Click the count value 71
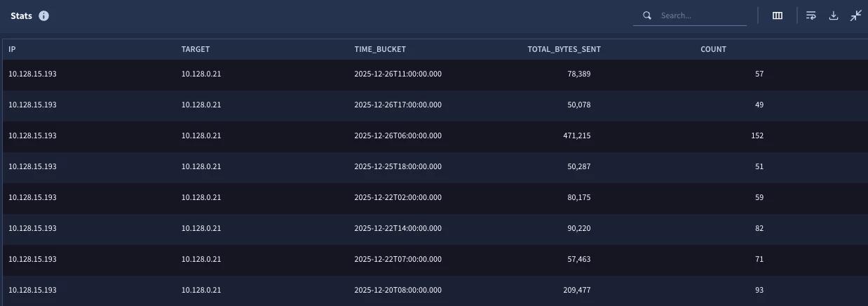 pos(759,259)
